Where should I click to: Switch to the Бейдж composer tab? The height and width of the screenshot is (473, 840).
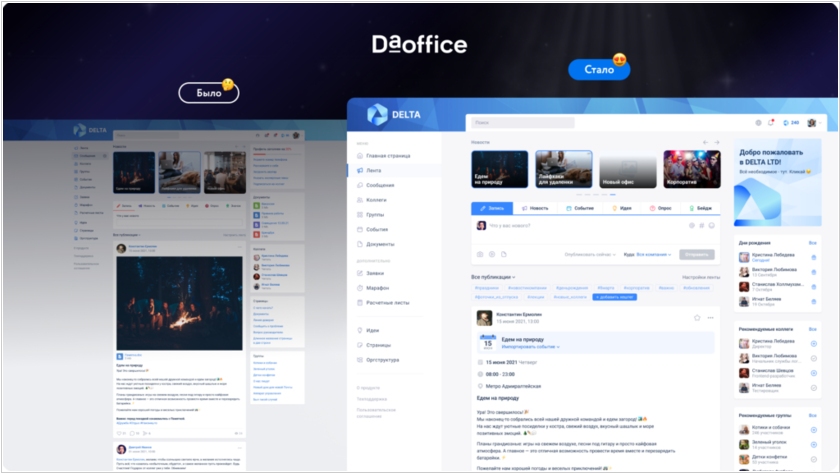(x=700, y=208)
